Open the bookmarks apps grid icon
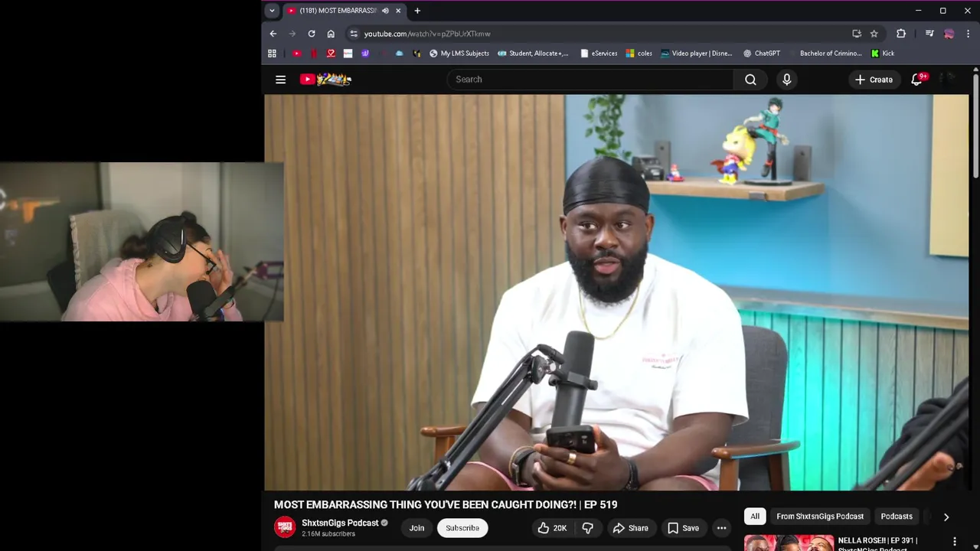Screen dimensions: 980x551 coord(272,54)
